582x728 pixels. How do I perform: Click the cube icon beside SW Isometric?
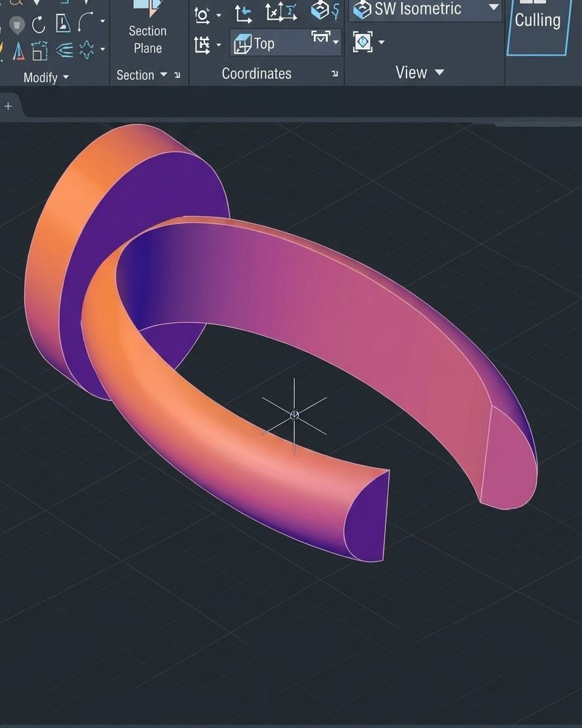coord(362,9)
